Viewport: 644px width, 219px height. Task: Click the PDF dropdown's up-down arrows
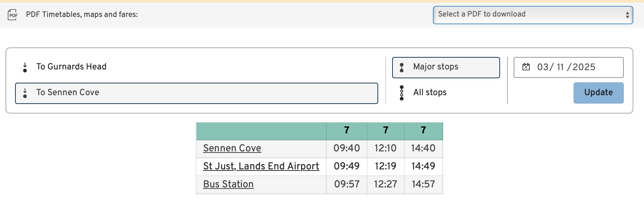coord(627,15)
